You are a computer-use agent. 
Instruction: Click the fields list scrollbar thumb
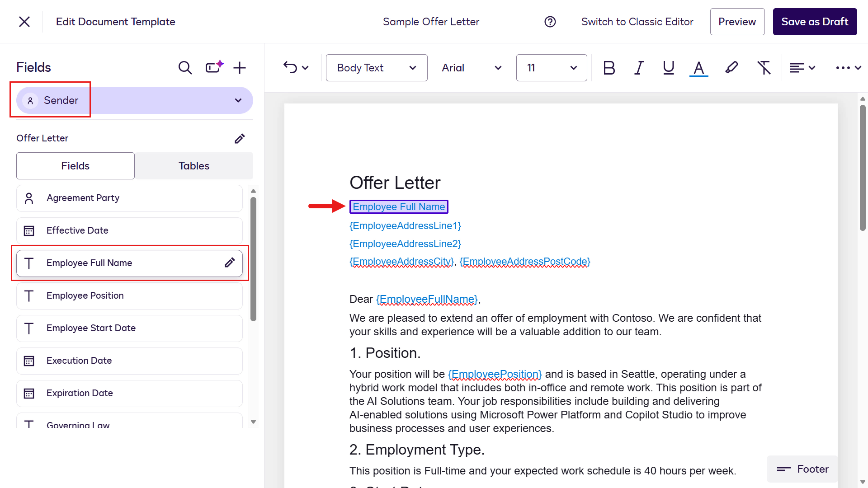[x=253, y=259]
